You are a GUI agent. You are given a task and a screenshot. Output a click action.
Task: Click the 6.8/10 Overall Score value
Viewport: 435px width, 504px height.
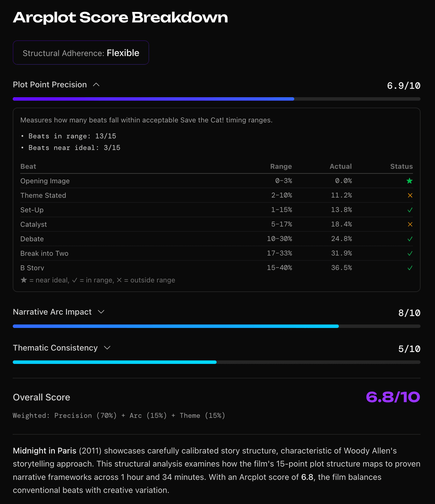click(393, 397)
